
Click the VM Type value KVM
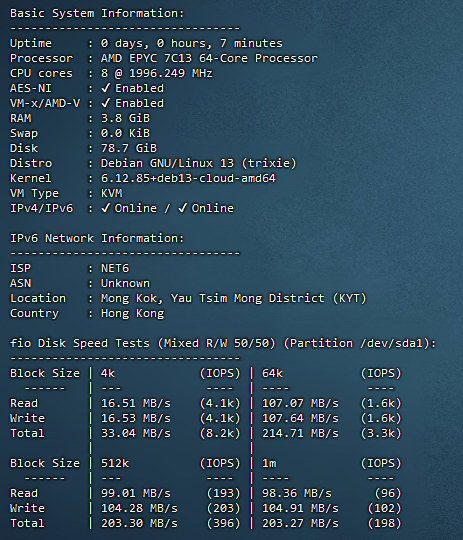point(111,193)
